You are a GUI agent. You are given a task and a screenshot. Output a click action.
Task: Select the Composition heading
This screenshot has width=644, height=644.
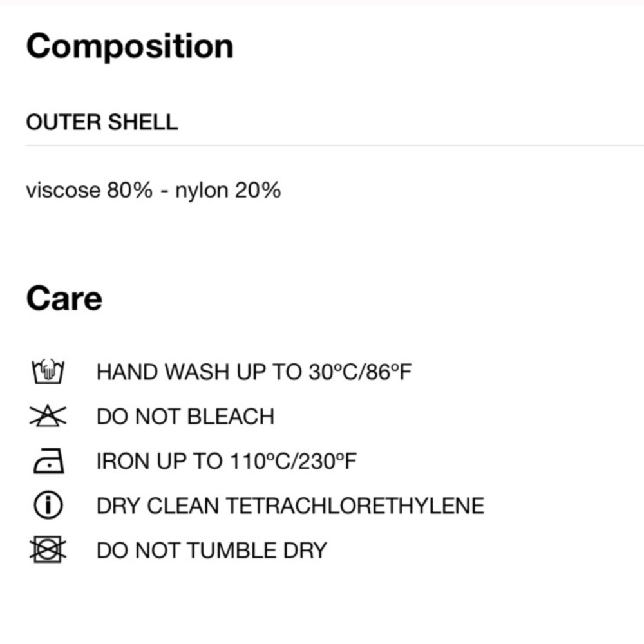(130, 46)
